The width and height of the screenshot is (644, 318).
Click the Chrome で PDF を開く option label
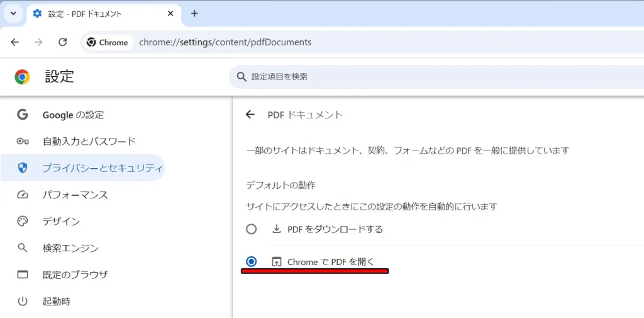(x=331, y=261)
